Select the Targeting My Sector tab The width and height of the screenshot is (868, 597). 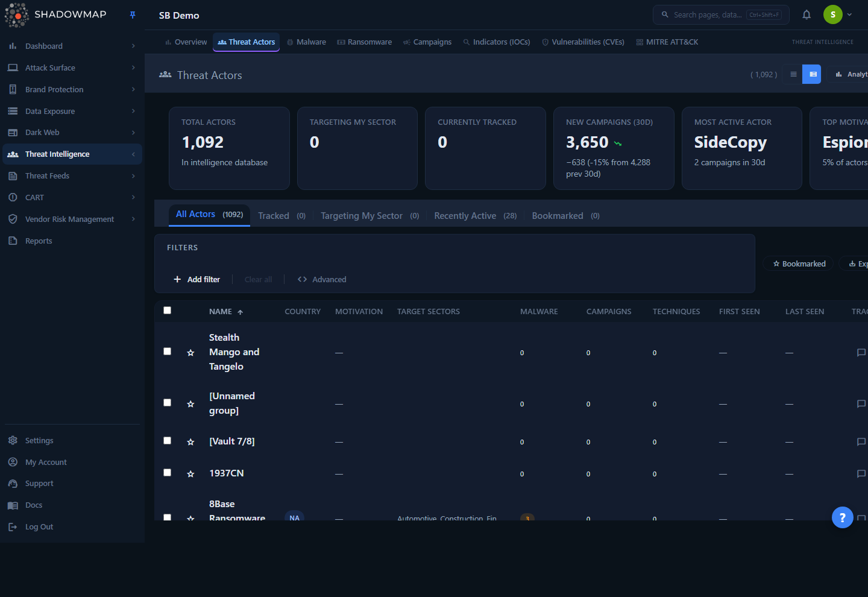click(x=370, y=216)
